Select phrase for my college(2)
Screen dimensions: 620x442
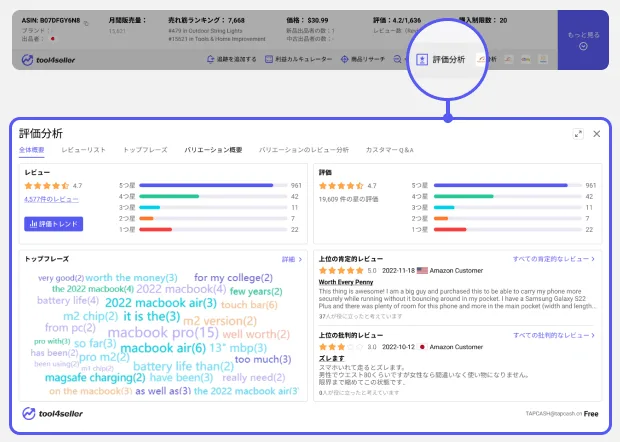(233, 278)
